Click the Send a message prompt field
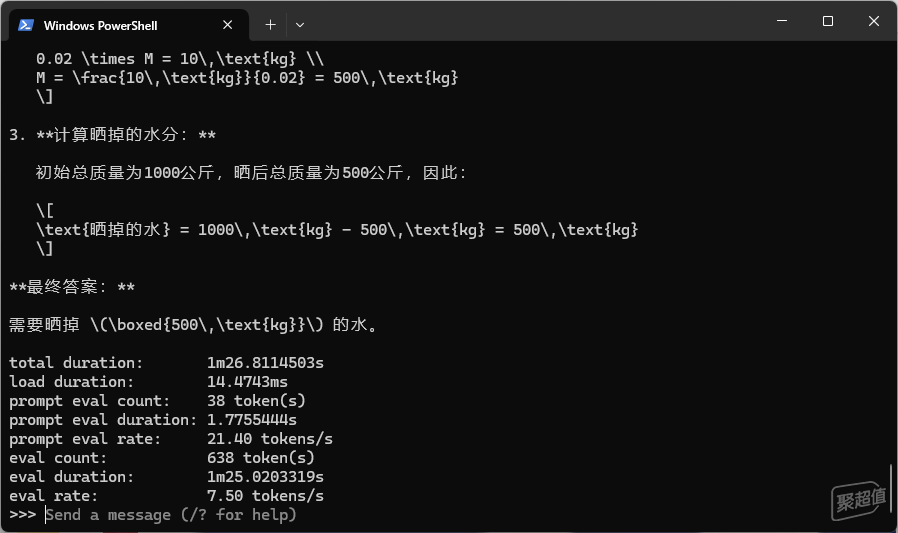The height and width of the screenshot is (533, 898). pyautogui.click(x=171, y=515)
